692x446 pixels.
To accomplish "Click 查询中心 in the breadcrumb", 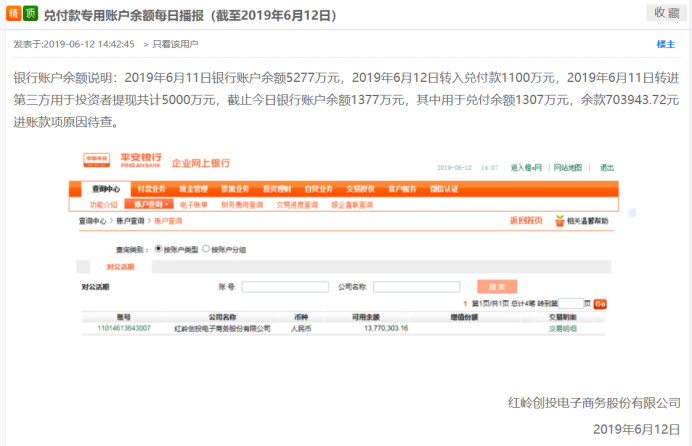I will (x=93, y=221).
